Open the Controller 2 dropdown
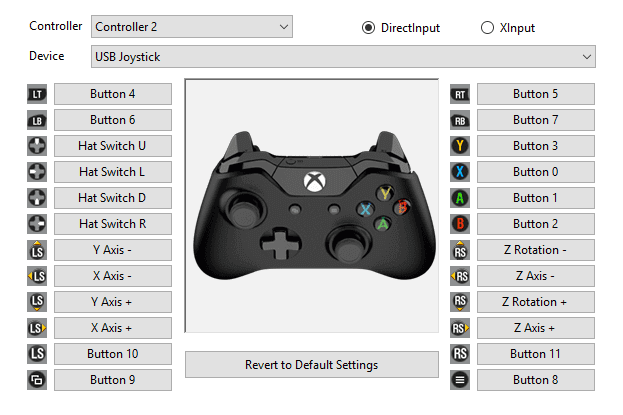623x415 pixels. [x=192, y=27]
